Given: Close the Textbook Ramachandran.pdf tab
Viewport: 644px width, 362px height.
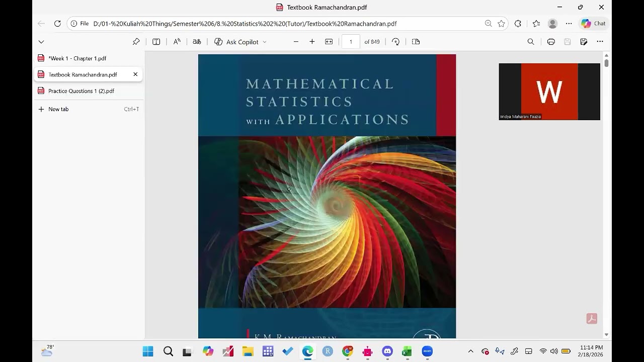Looking at the screenshot, I should pyautogui.click(x=135, y=74).
